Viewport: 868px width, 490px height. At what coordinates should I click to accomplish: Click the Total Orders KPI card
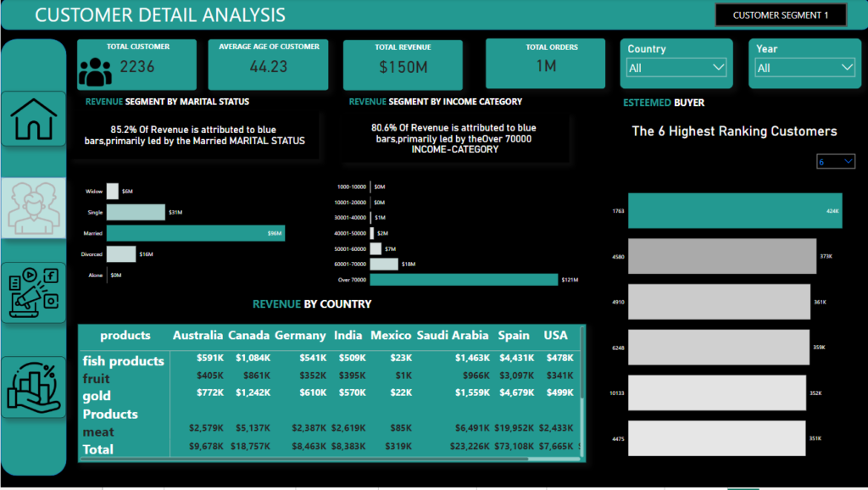coord(545,62)
